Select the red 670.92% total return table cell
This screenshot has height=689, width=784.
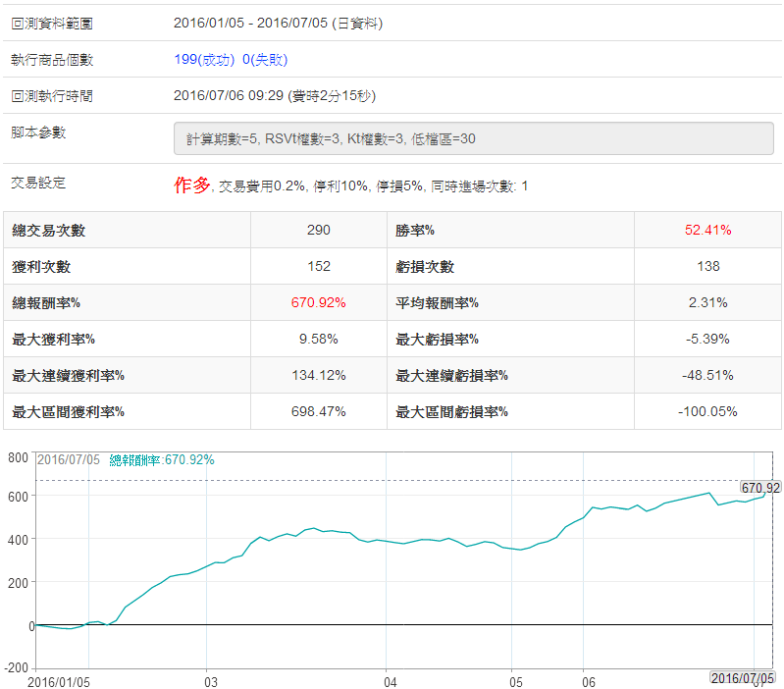pyautogui.click(x=318, y=302)
